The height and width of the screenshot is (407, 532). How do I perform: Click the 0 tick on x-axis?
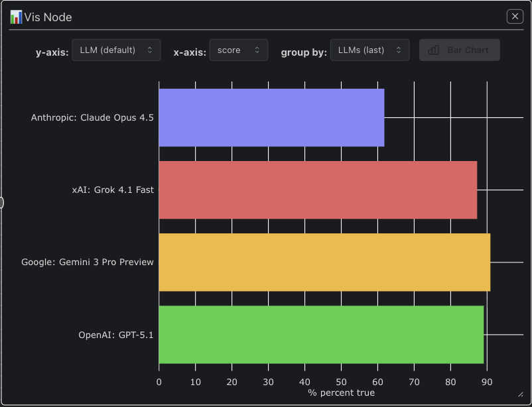click(159, 382)
